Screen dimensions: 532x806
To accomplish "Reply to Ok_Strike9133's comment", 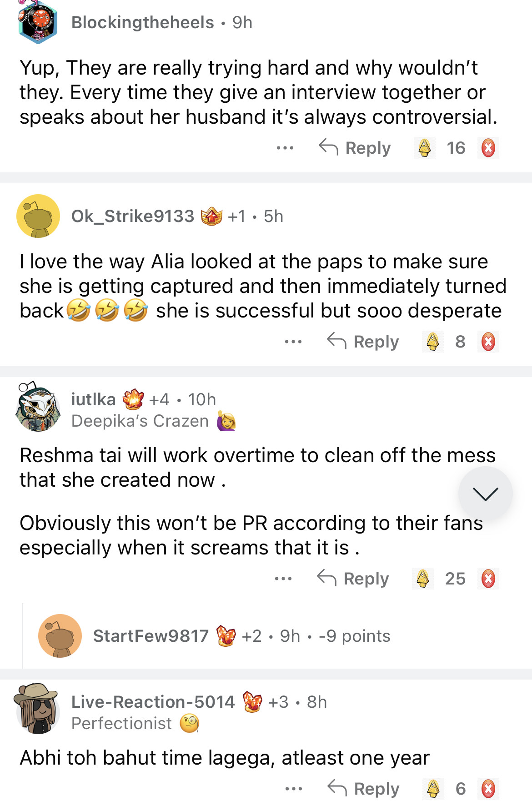I will coord(363,342).
